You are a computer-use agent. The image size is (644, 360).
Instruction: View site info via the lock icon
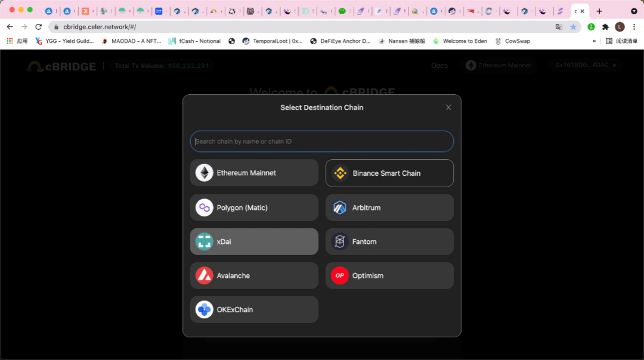click(x=56, y=27)
